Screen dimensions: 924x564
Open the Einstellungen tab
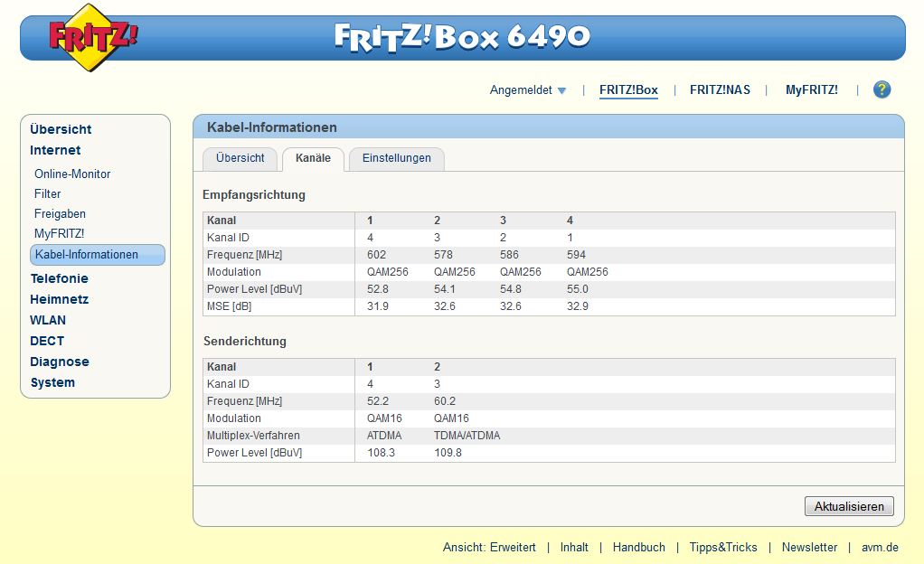click(397, 158)
